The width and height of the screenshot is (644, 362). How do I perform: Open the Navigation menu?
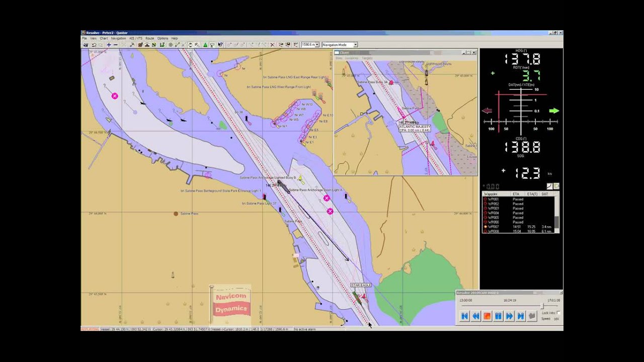pyautogui.click(x=118, y=38)
